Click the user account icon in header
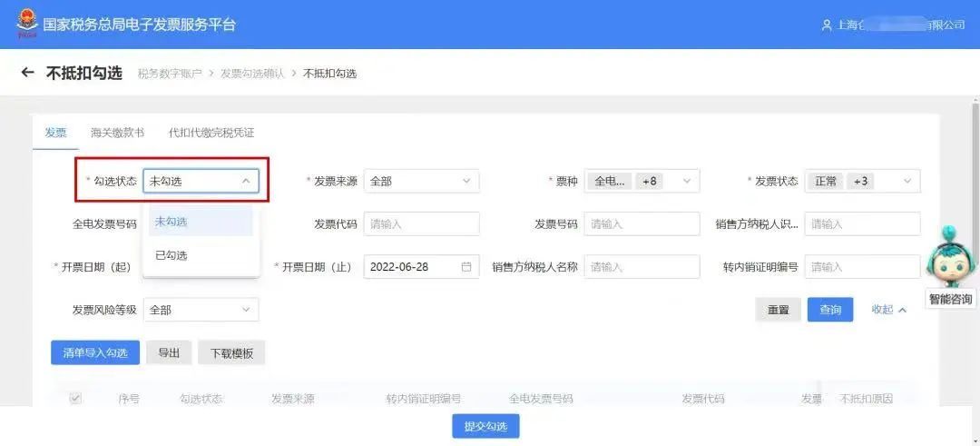980x446 pixels. coord(827,25)
